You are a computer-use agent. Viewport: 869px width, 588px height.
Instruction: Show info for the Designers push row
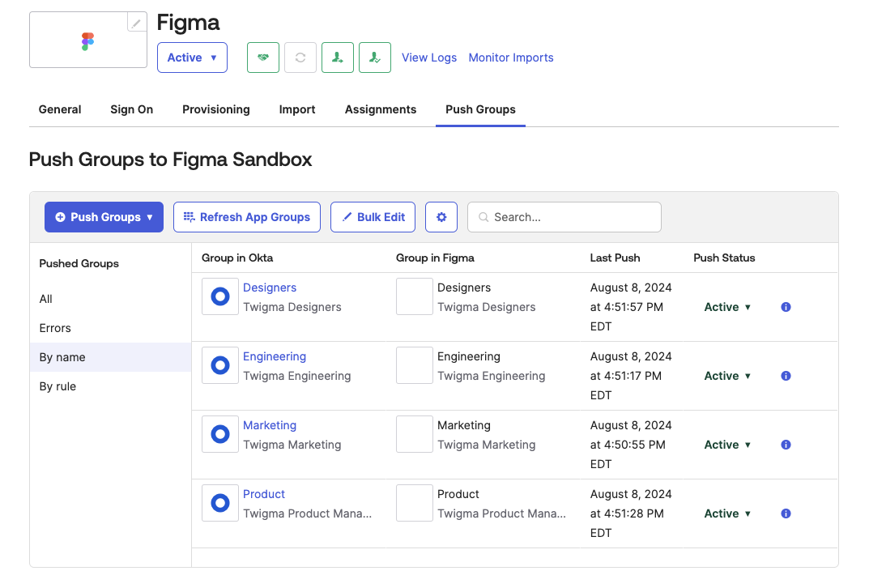click(x=786, y=307)
